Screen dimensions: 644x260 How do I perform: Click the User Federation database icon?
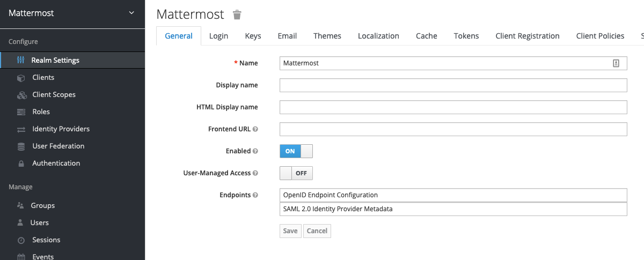click(21, 146)
